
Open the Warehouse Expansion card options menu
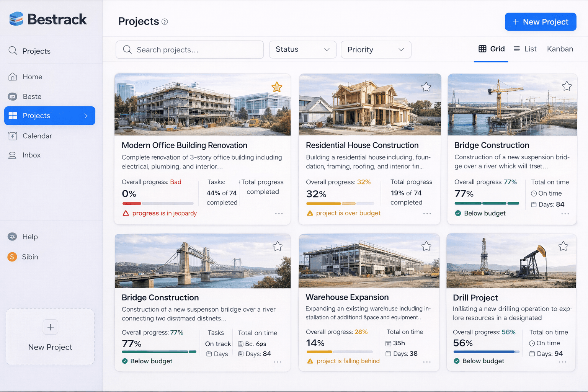pos(427,362)
